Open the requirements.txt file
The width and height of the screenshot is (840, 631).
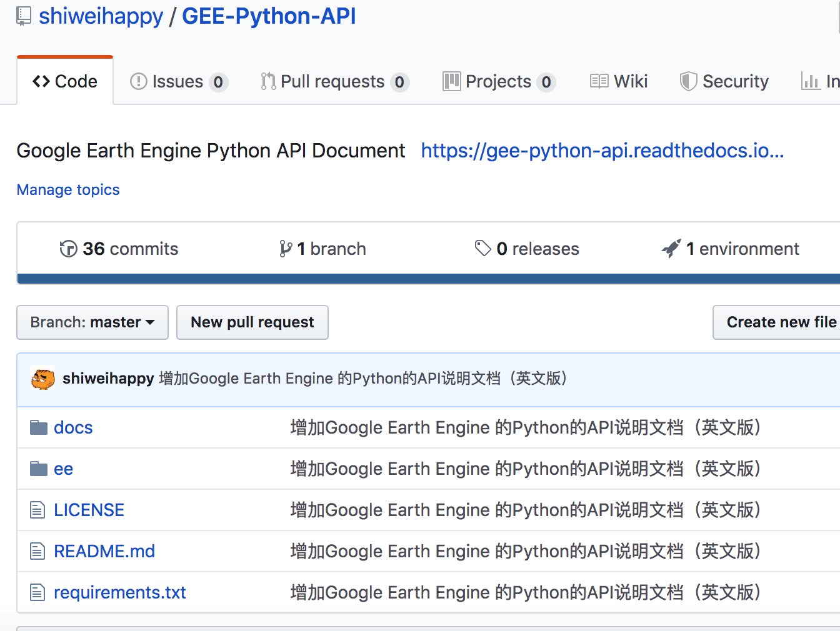(x=119, y=592)
